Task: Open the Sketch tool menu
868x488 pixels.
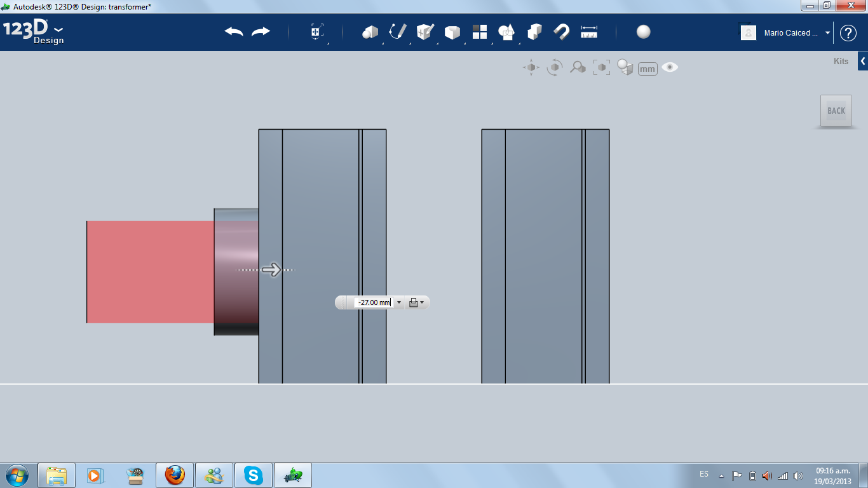Action: tap(398, 32)
